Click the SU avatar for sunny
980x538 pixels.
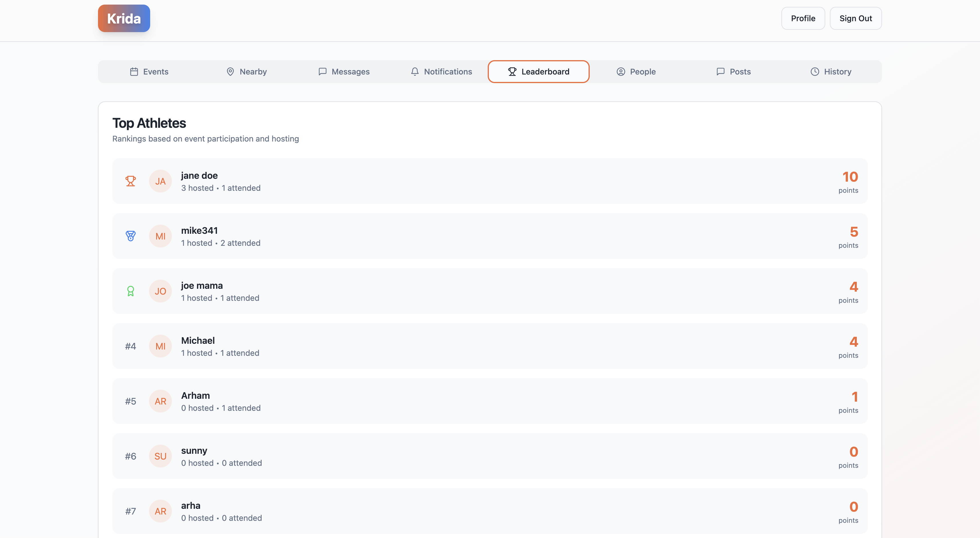(160, 456)
